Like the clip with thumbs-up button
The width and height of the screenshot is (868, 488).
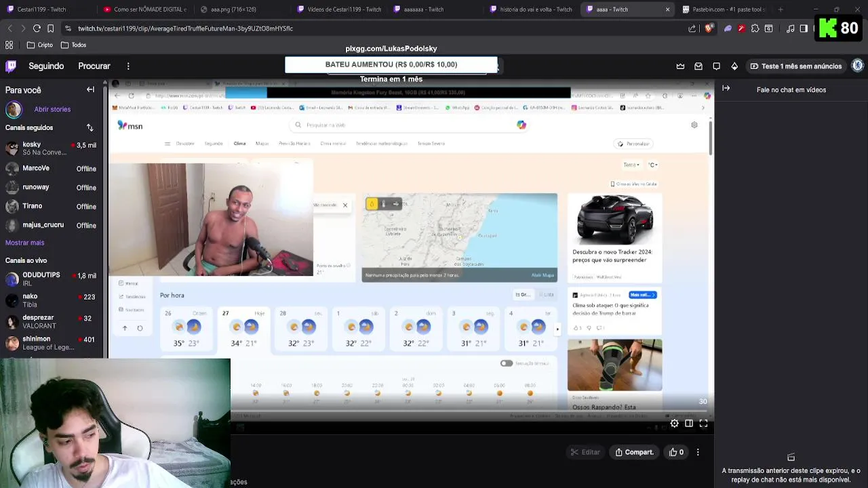click(677, 452)
